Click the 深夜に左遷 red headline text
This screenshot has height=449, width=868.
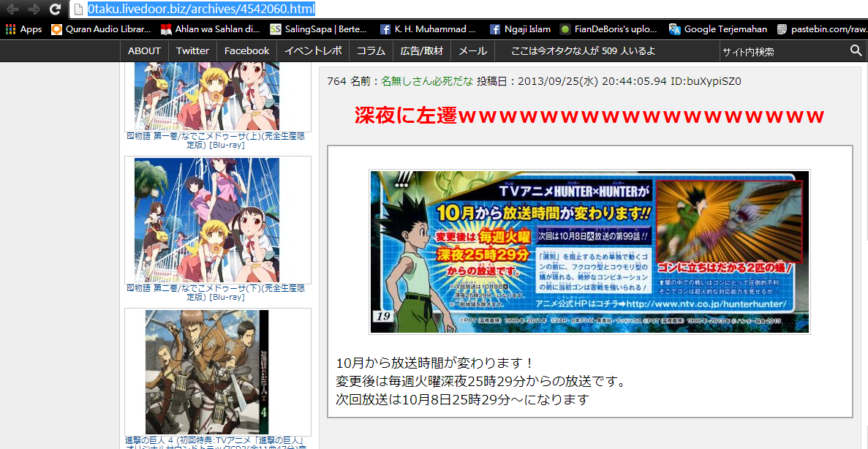point(589,116)
